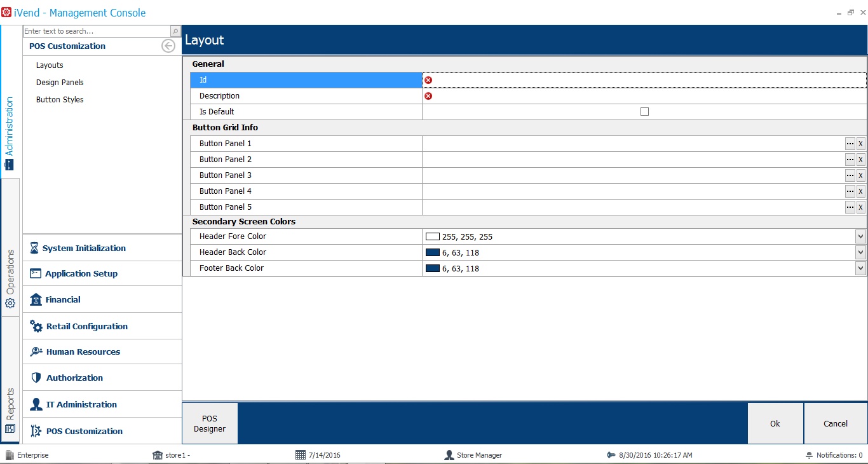Clear Button Panel 4 with its X button
868x464 pixels.
click(x=861, y=191)
